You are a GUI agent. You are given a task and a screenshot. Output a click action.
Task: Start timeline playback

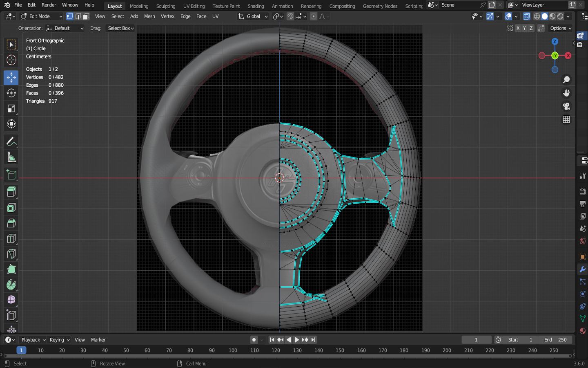[x=297, y=340]
